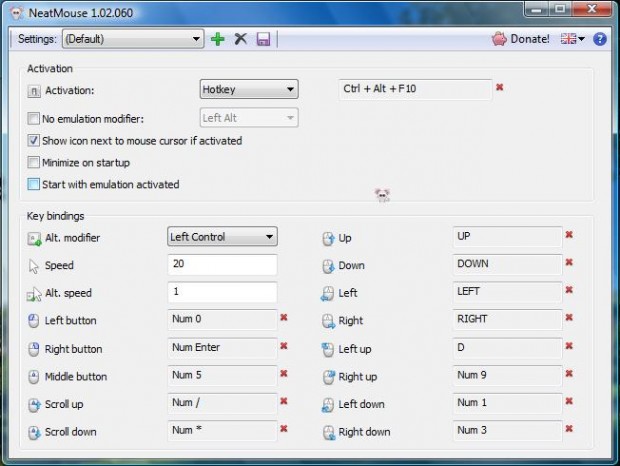620x466 pixels.
Task: Click the green plus add settings icon
Action: tap(218, 39)
